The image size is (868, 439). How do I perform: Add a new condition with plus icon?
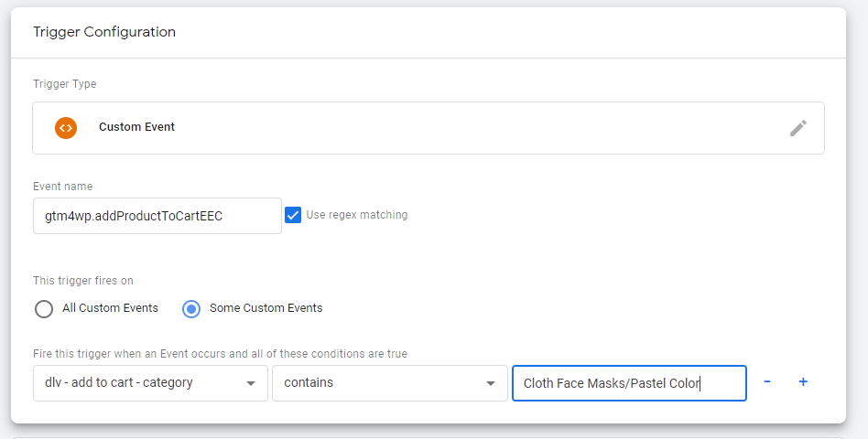click(803, 381)
